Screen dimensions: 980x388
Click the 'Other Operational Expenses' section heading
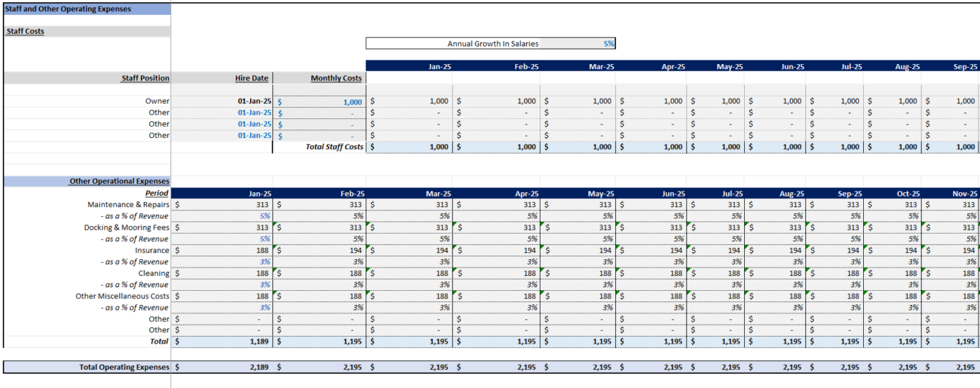point(87,181)
